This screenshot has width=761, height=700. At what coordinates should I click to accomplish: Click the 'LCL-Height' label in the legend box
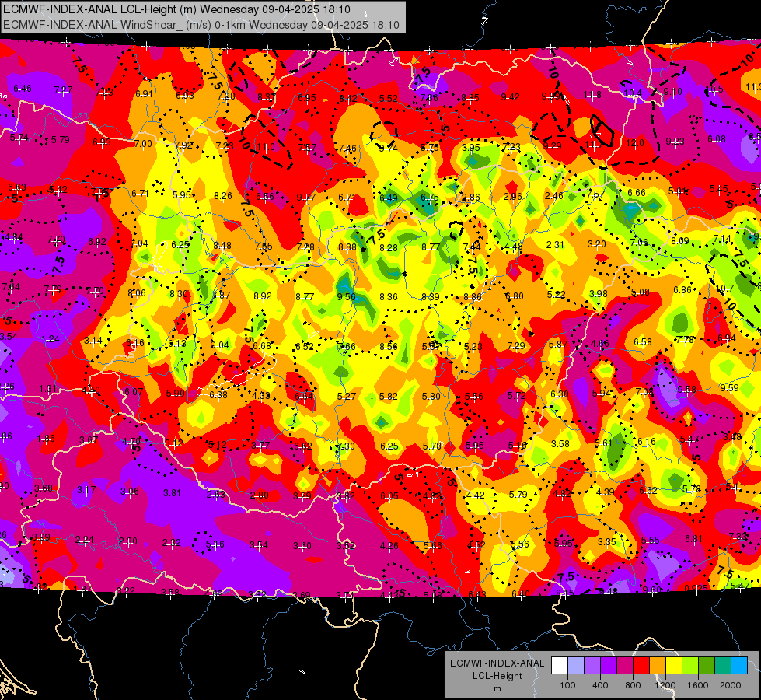[x=497, y=676]
